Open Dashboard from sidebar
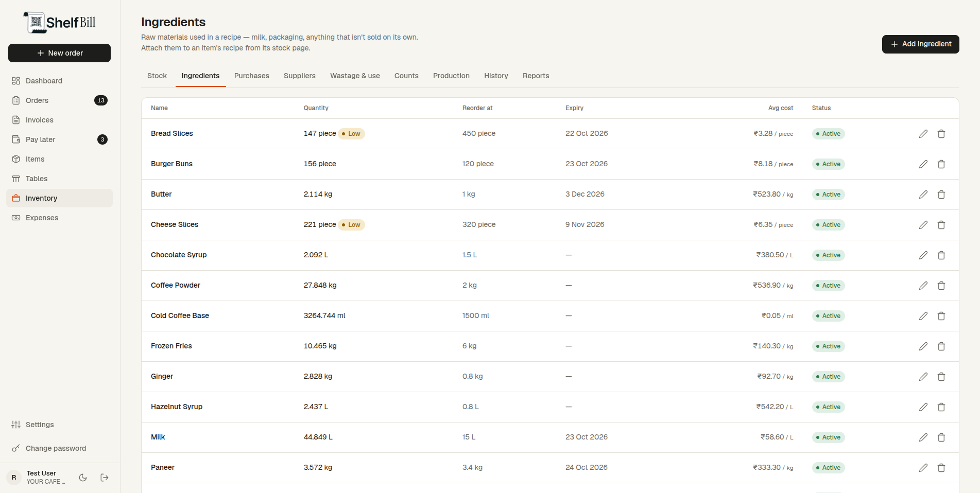 pyautogui.click(x=60, y=81)
